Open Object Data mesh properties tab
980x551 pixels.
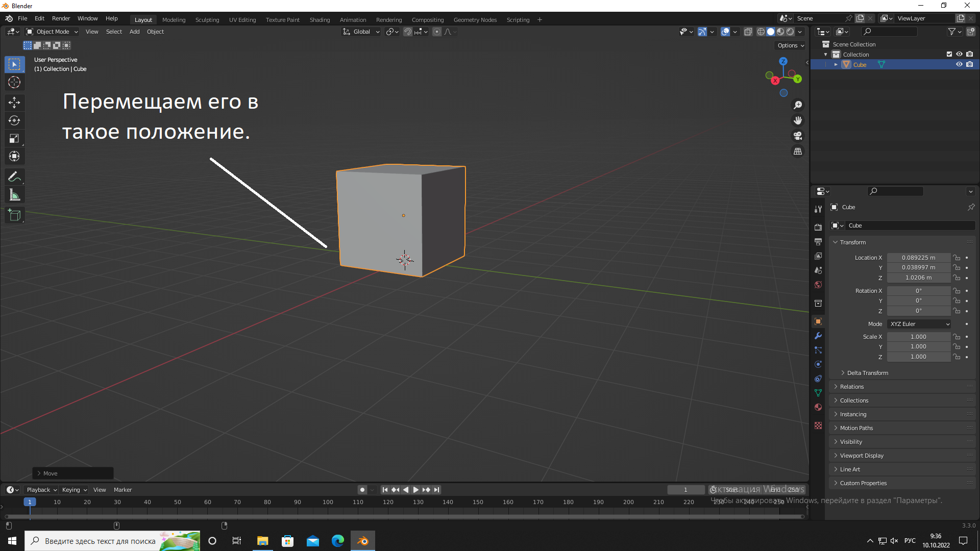tap(818, 393)
